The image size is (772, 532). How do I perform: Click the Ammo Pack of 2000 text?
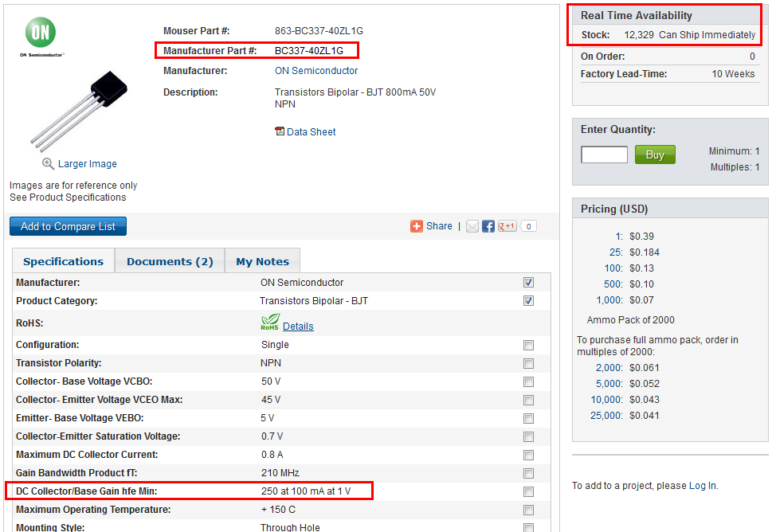click(x=631, y=320)
